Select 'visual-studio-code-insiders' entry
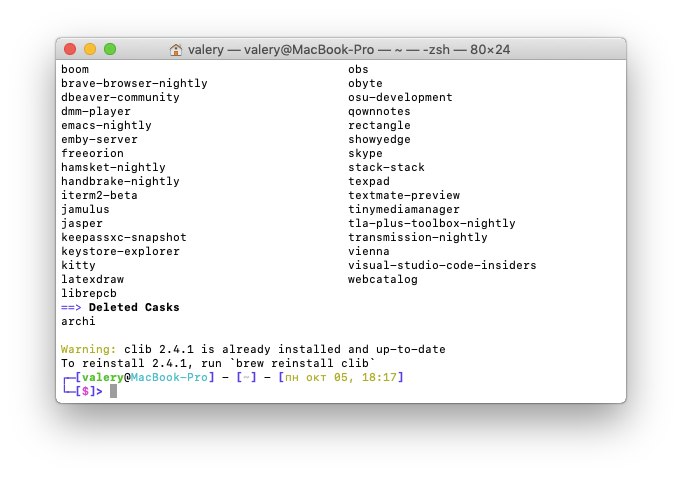The width and height of the screenshot is (682, 477). (442, 265)
